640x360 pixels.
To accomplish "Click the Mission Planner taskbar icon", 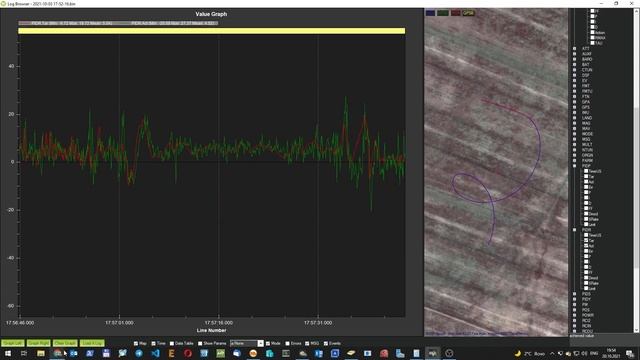I will tap(433, 353).
